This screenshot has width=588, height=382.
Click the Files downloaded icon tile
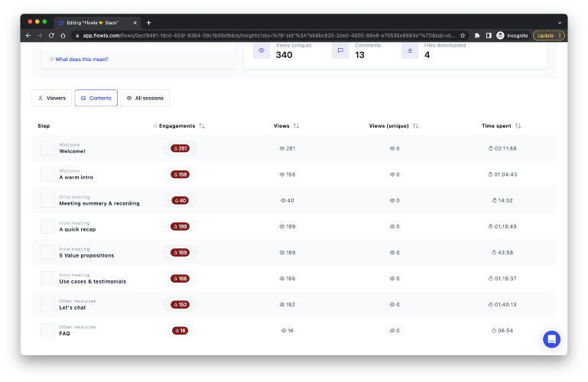click(410, 50)
